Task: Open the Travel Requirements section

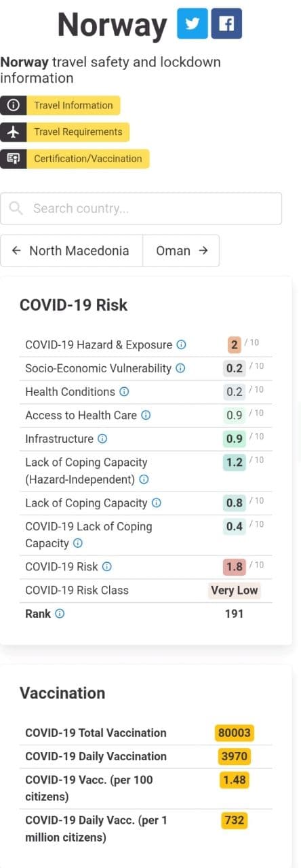Action: (x=65, y=132)
